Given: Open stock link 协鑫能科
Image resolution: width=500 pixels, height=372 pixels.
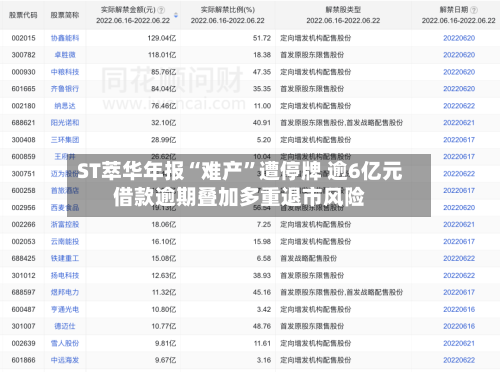Looking at the screenshot, I should pyautogui.click(x=65, y=38).
